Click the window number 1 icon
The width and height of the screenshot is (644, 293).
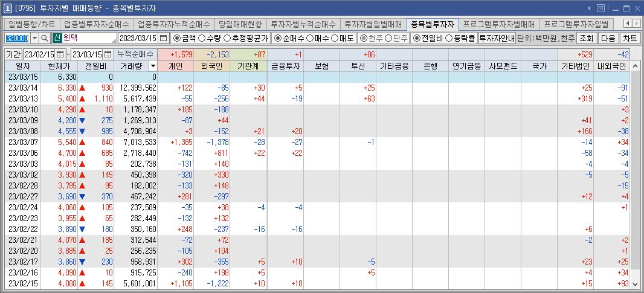[x=7, y=8]
